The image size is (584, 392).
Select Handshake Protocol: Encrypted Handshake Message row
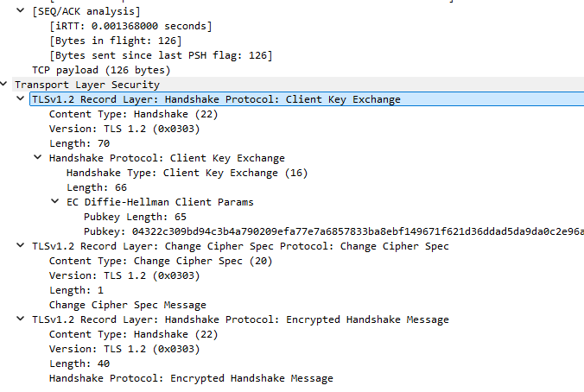(191, 378)
